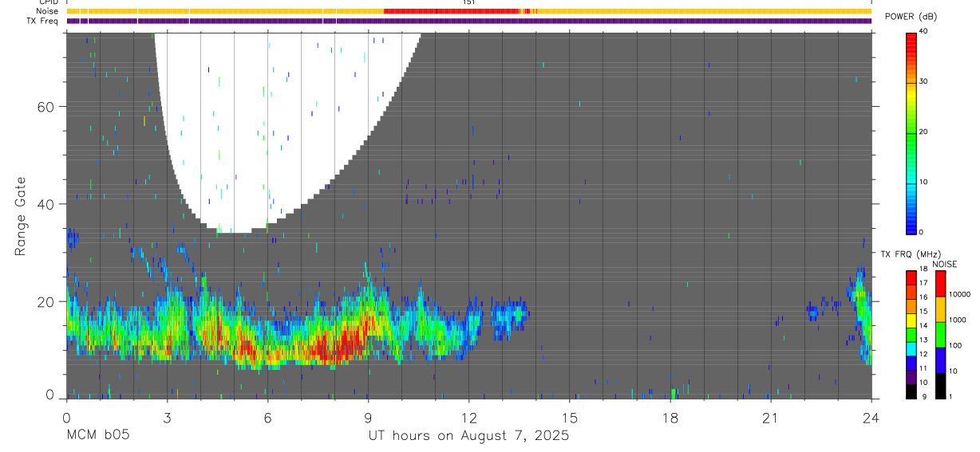Screen dimensions: 980x452
Task: Click the '18' tick on the UT hours axis
Action: 670,418
